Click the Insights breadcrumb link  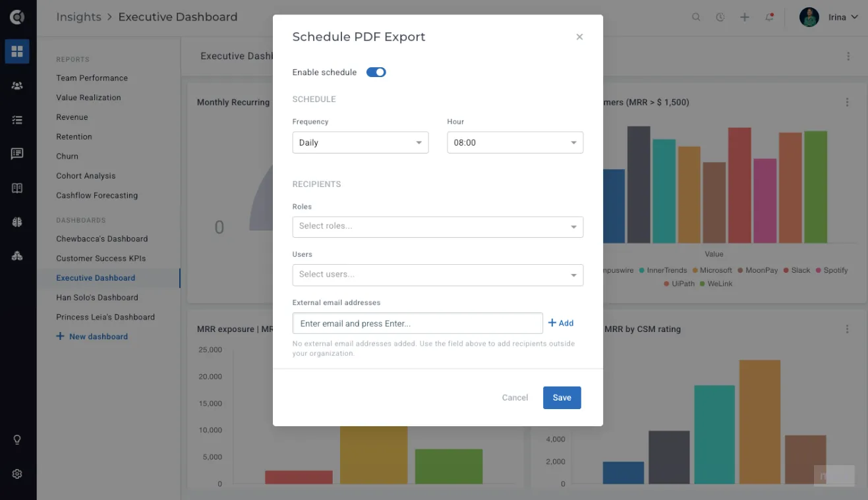(79, 17)
